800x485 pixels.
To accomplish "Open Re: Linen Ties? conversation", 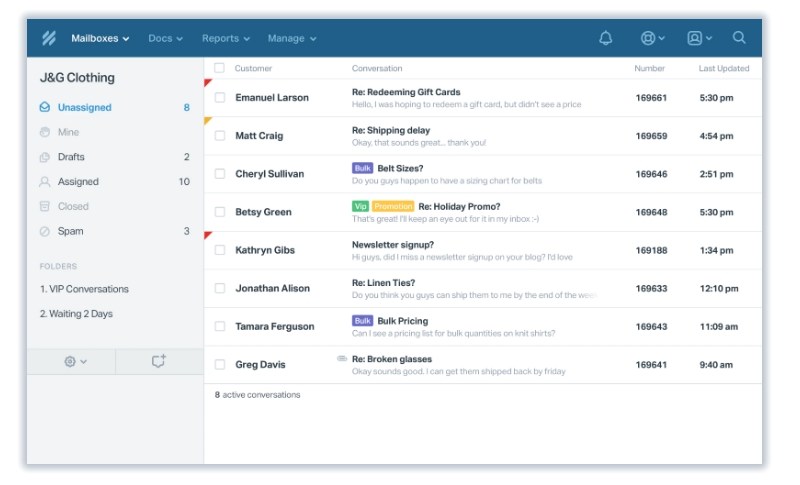I will [383, 283].
